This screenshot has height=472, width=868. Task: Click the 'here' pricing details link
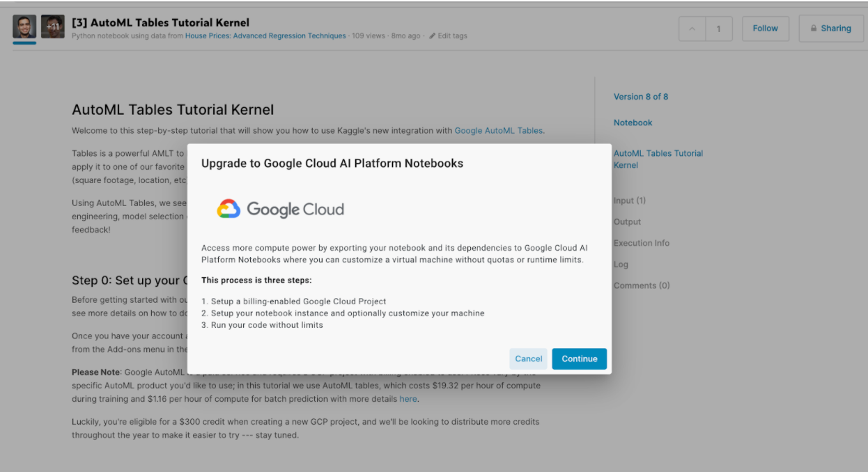coord(408,399)
